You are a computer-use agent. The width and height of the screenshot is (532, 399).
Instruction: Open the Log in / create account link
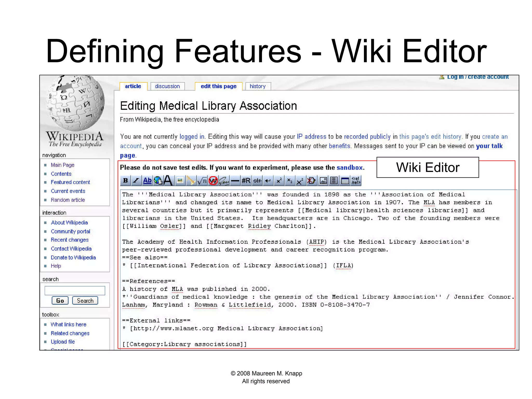point(478,77)
